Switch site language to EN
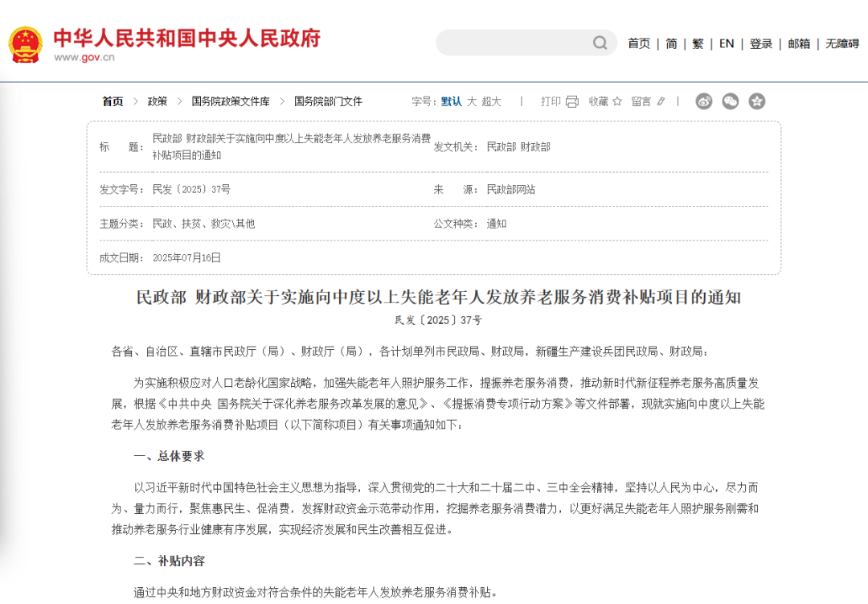 point(726,43)
